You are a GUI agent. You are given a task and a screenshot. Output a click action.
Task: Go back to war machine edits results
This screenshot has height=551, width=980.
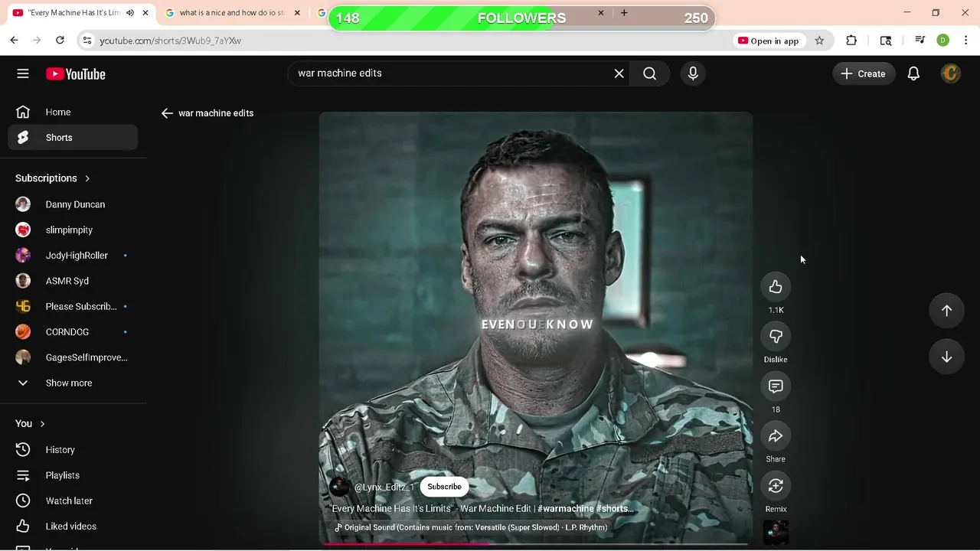[167, 113]
